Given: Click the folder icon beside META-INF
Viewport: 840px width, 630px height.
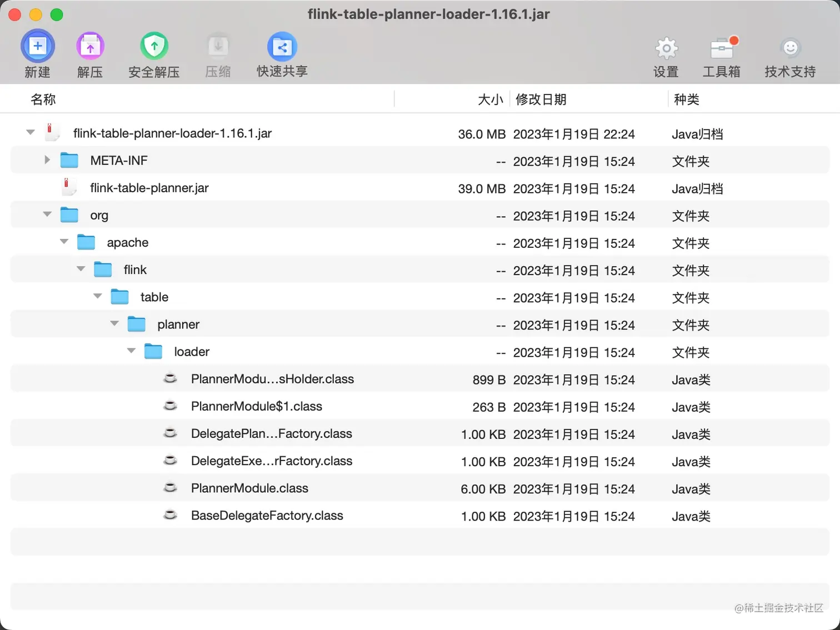Looking at the screenshot, I should point(69,159).
